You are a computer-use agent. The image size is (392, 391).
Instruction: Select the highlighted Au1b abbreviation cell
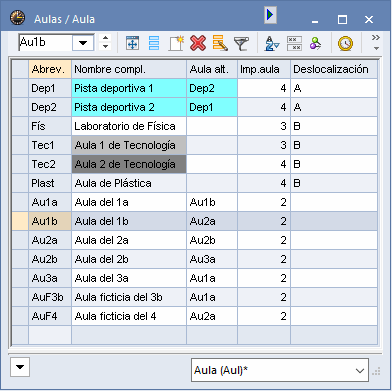(50, 221)
